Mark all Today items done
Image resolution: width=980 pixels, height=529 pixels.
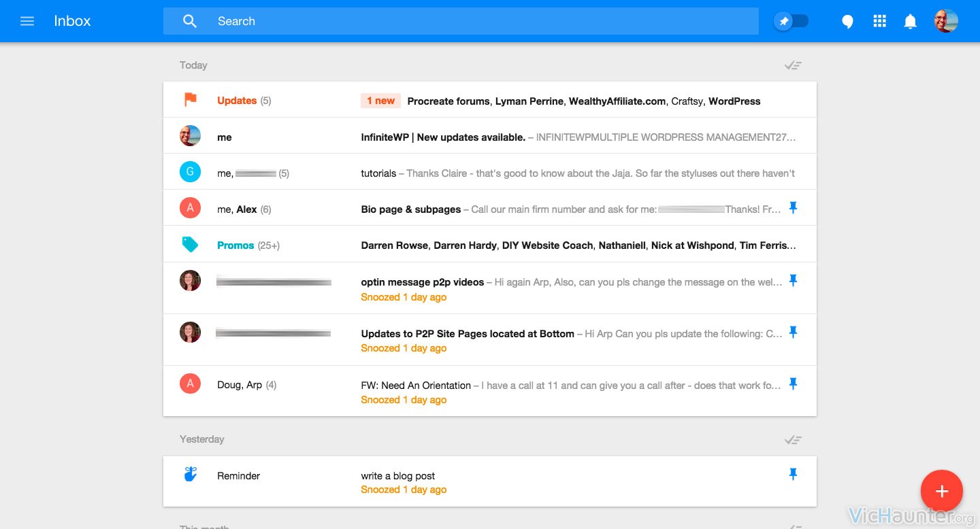coord(793,65)
